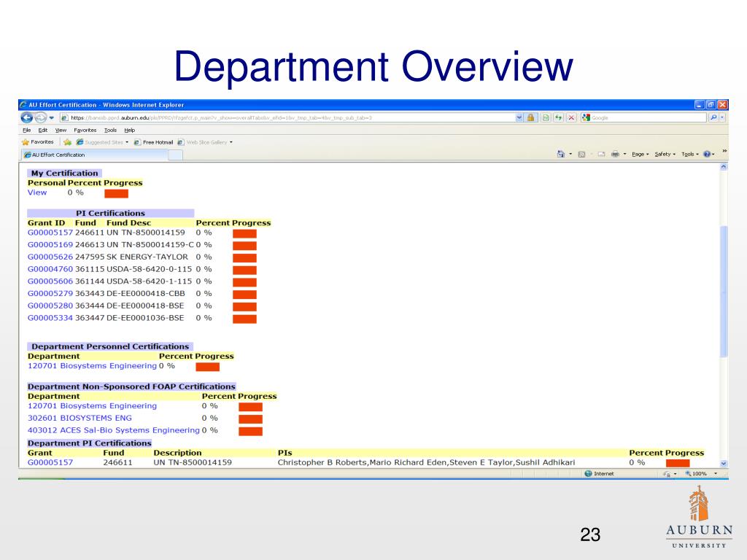Click the vertical scrollbar down arrow
747x560 pixels.
(x=724, y=463)
